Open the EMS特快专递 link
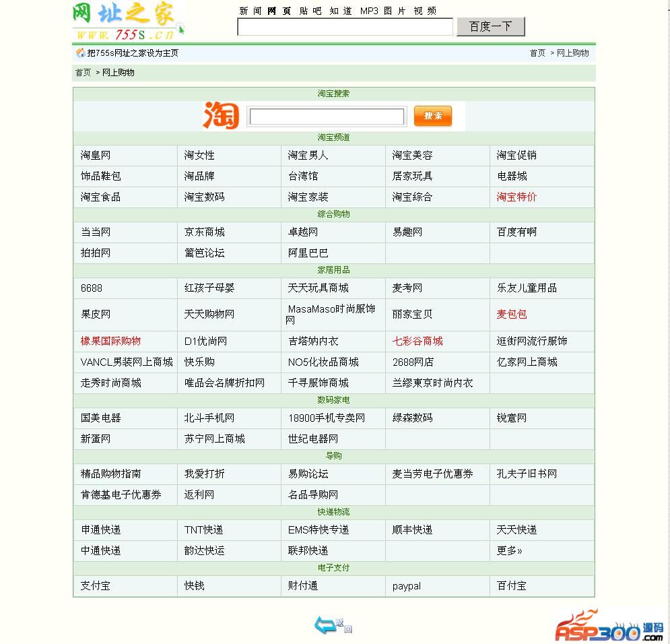 (x=319, y=530)
